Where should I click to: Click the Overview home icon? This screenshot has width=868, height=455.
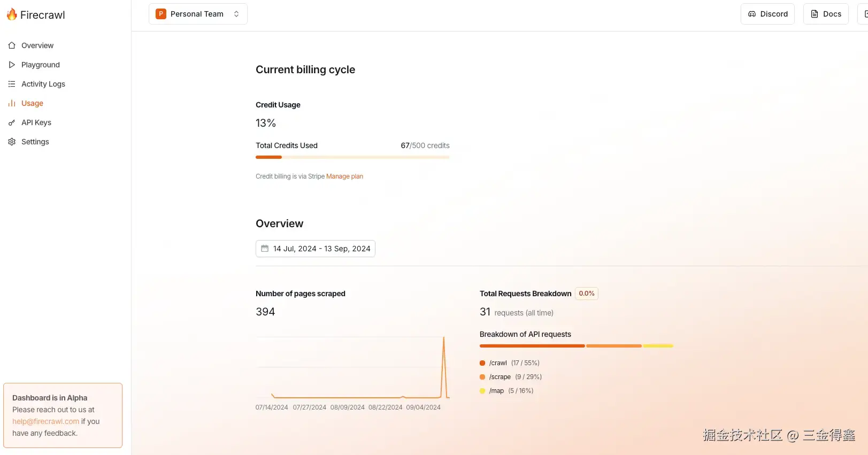pyautogui.click(x=12, y=45)
